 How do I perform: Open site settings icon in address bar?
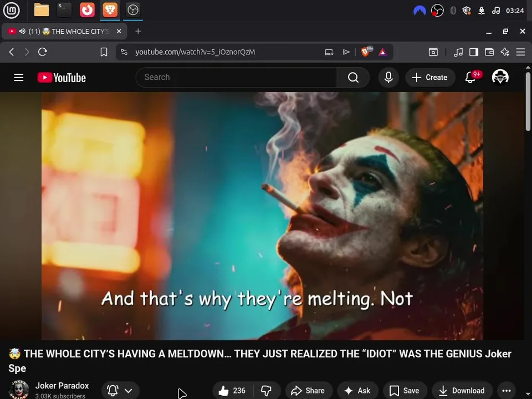coord(124,52)
